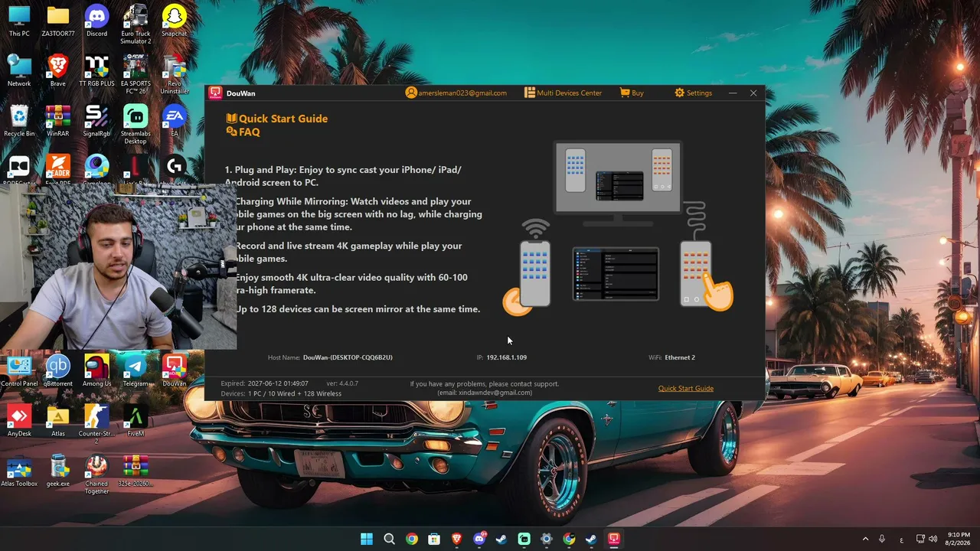Select the Revo Uninstaller desktop icon
The height and width of the screenshot is (551, 980).
175,74
